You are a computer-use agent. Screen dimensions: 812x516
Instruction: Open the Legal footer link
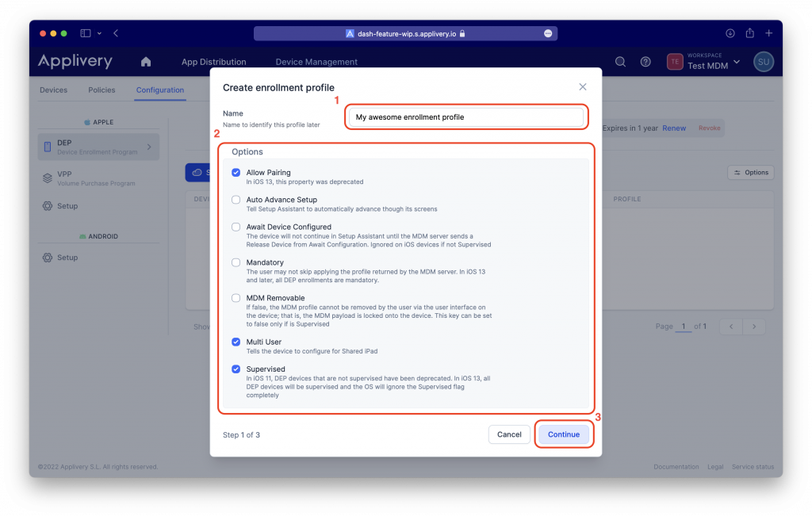(x=715, y=467)
